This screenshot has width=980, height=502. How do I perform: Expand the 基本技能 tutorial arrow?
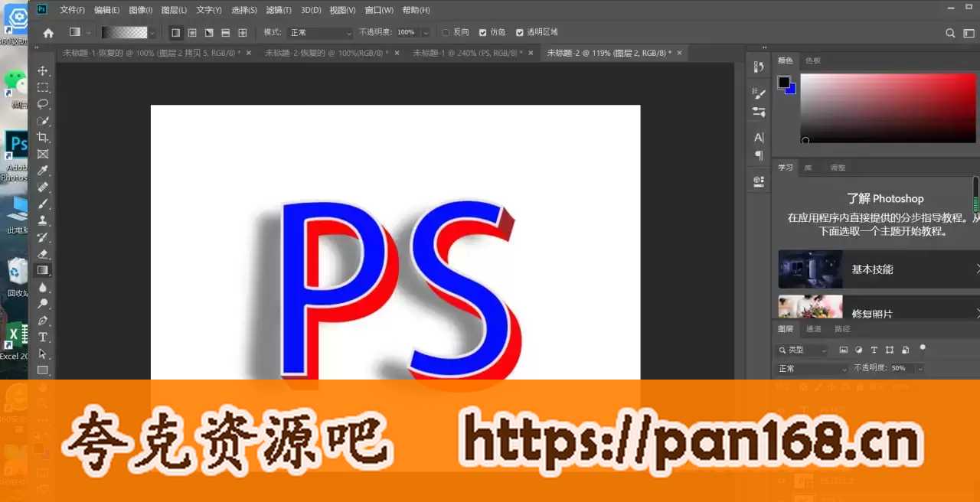[x=978, y=269]
